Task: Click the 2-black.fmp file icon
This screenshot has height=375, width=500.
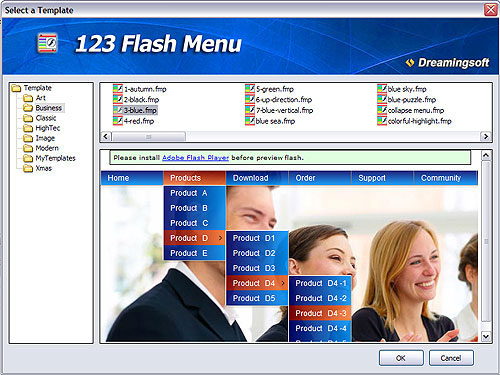Action: (x=118, y=99)
